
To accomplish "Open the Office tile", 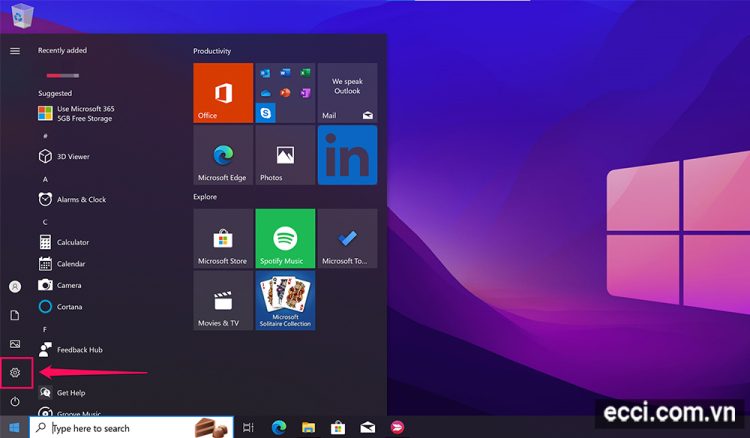I will pos(223,93).
